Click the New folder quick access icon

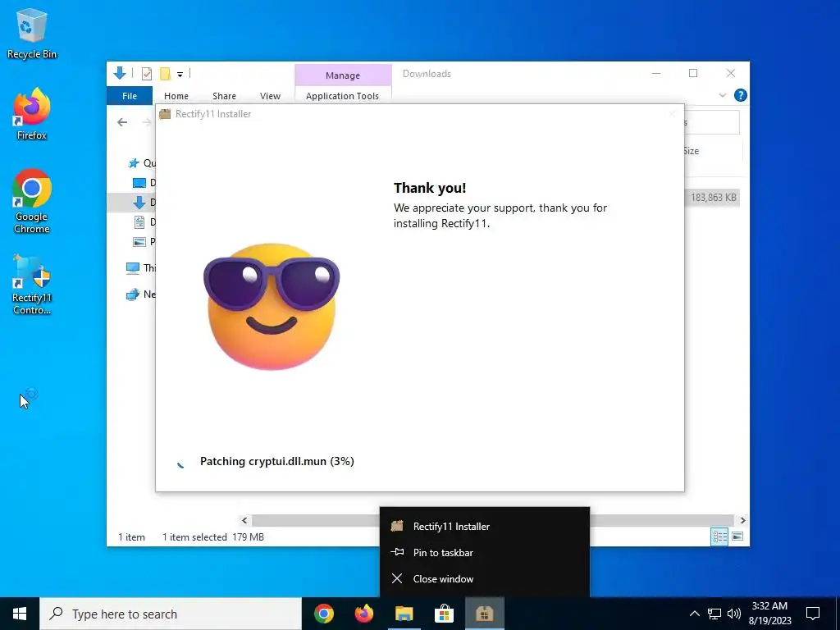click(165, 73)
